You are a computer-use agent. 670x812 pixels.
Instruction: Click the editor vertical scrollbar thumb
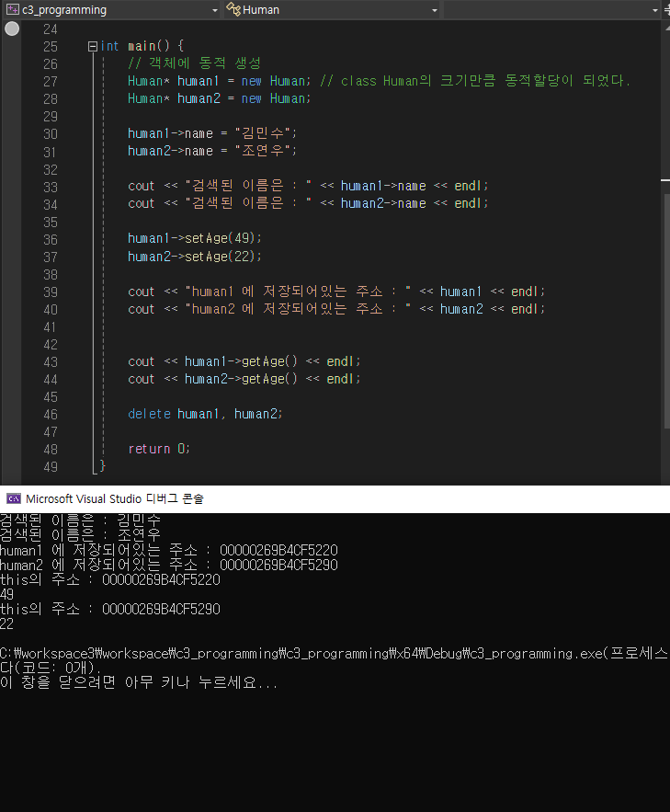[x=667, y=311]
